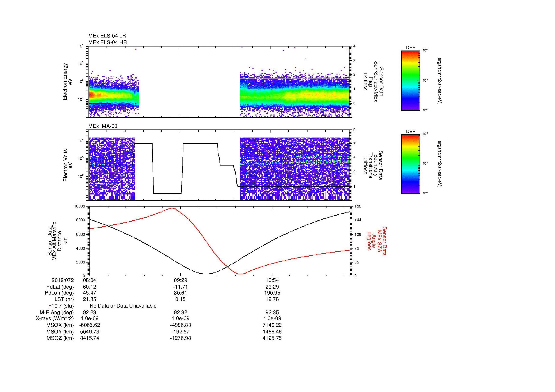
Task: Click the PdLat value '-11.71'
Action: pos(181,287)
